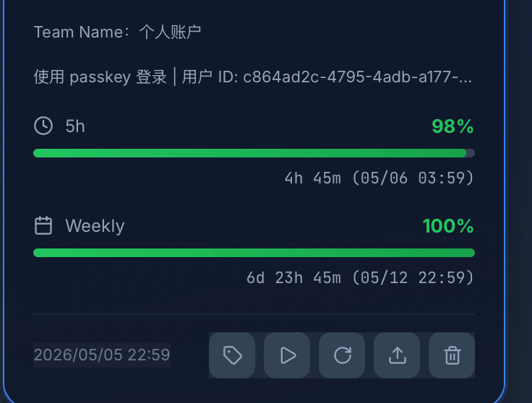Click the 5h quota progress bar
532x403 pixels.
254,153
